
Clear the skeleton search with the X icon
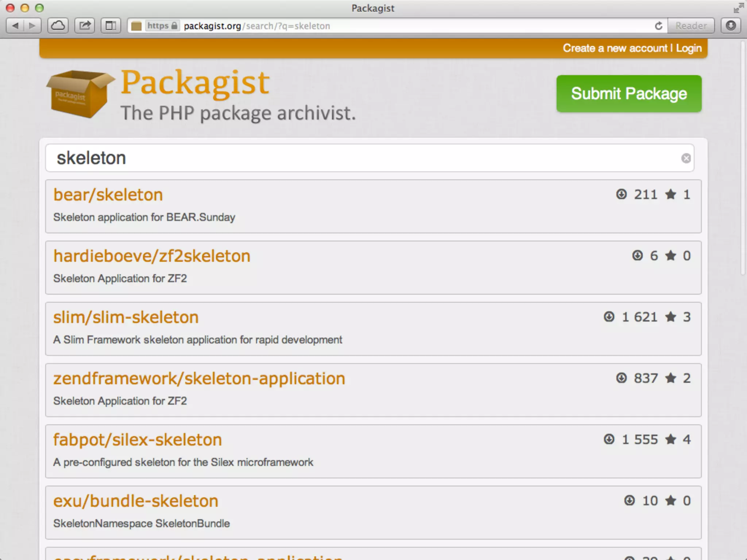point(686,158)
